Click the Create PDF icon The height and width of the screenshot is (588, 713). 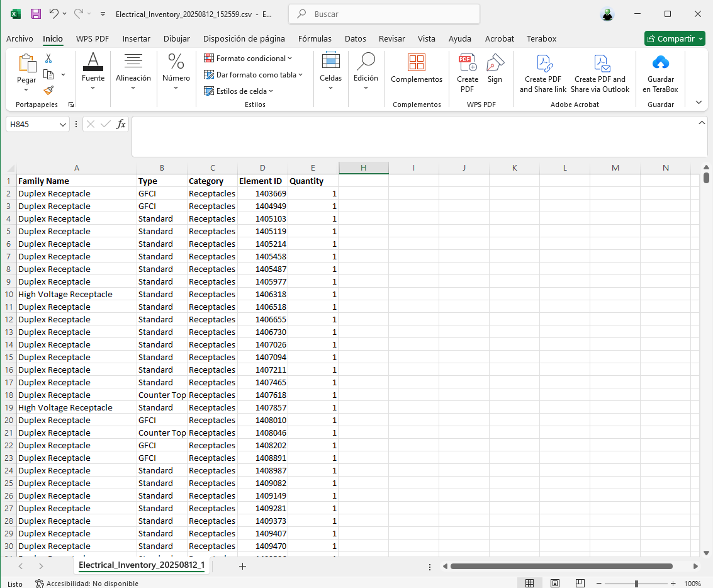click(468, 63)
